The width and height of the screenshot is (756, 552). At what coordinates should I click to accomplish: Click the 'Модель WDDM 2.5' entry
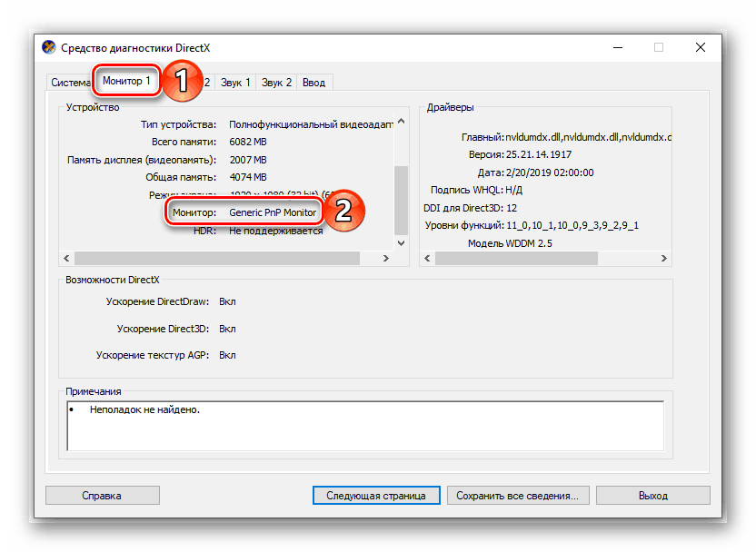(x=510, y=243)
